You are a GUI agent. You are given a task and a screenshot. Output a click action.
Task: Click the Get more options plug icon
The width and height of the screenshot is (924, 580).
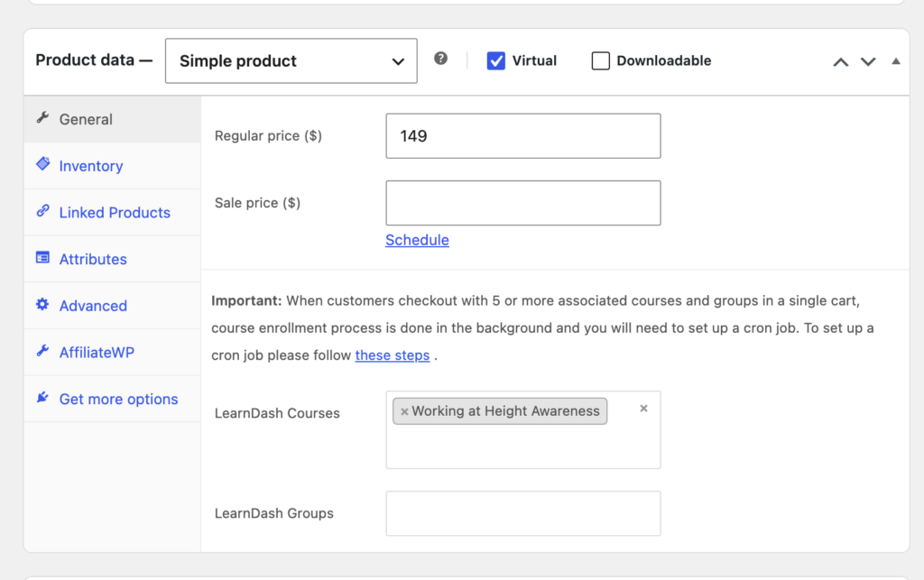point(42,398)
